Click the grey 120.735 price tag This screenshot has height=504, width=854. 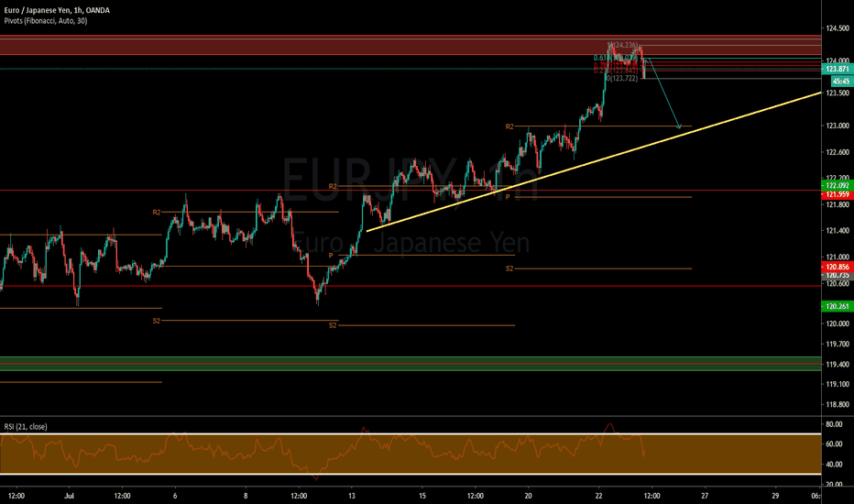click(838, 276)
